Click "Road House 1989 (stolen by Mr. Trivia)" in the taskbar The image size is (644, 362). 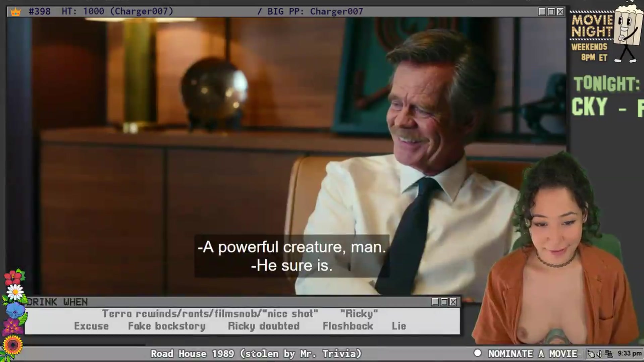click(x=256, y=354)
